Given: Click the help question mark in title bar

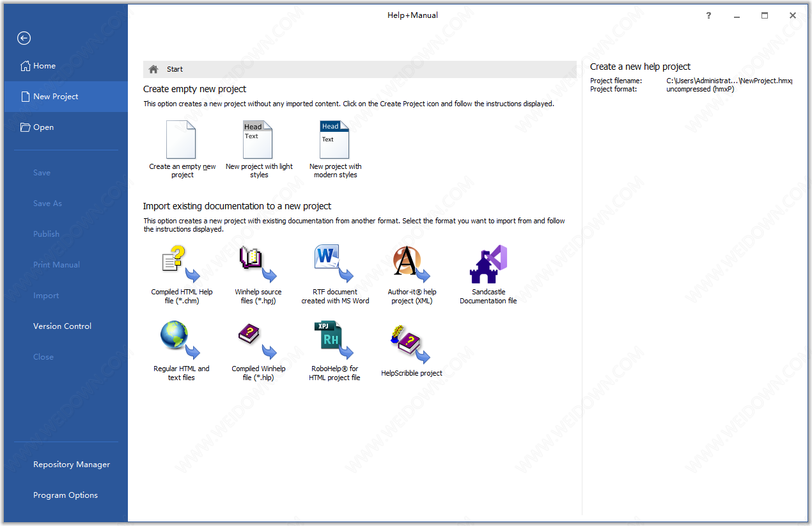Looking at the screenshot, I should [708, 16].
